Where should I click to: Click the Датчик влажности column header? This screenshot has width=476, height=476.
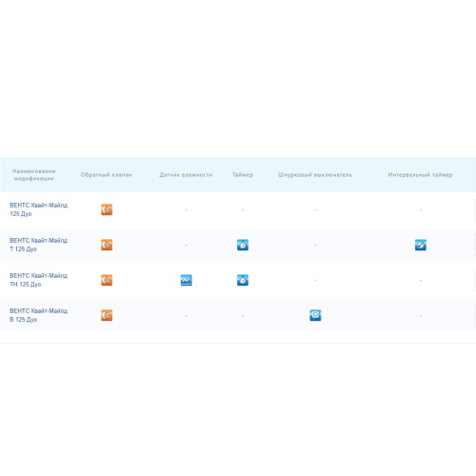(x=186, y=174)
